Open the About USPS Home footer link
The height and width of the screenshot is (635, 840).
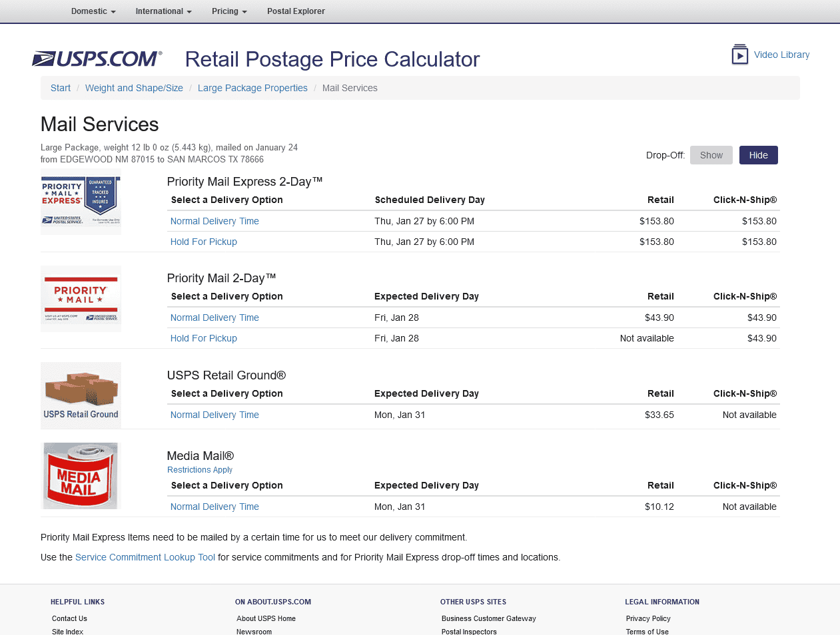click(x=266, y=618)
